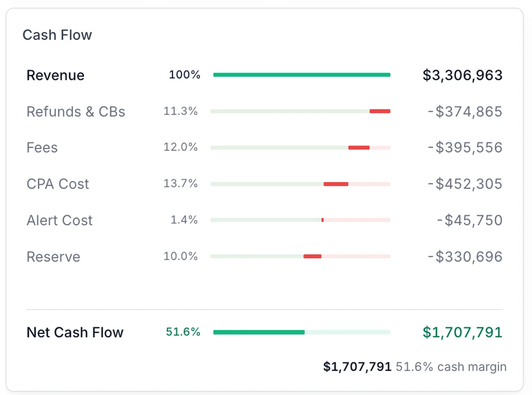Click the green $1,707,791 net amount

point(462,332)
